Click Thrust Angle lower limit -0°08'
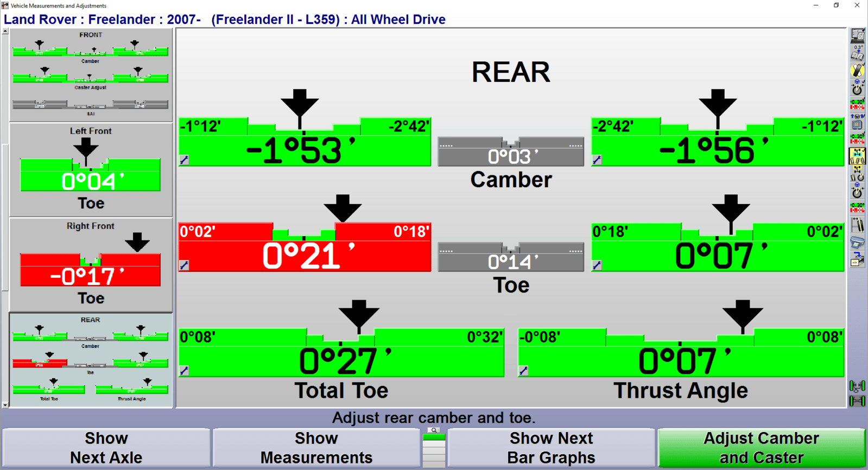The width and height of the screenshot is (868, 470). pos(540,337)
